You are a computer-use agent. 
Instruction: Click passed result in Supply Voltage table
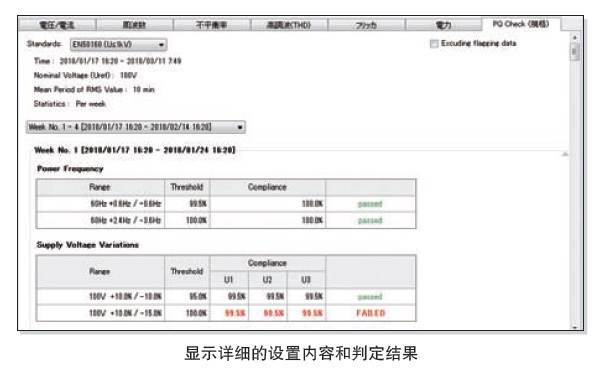pos(370,296)
